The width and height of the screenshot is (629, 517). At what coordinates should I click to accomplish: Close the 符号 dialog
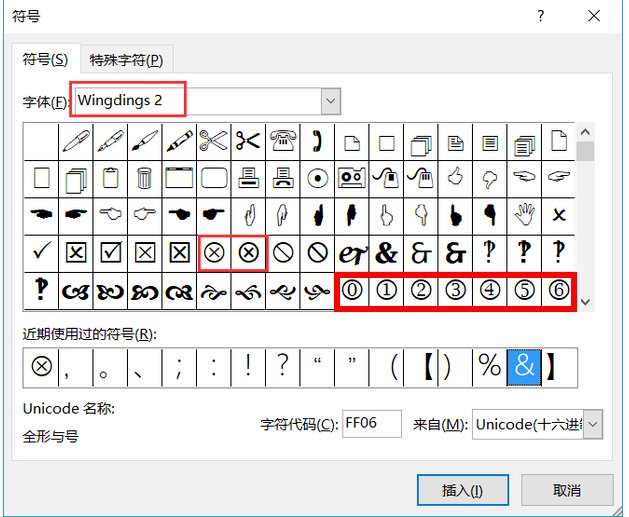(594, 16)
